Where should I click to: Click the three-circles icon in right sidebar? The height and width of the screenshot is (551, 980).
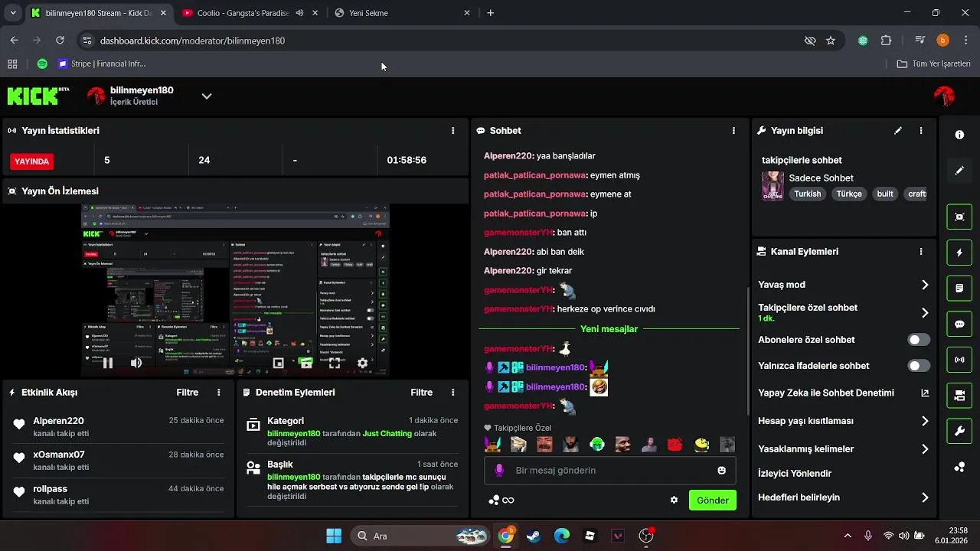point(959,468)
